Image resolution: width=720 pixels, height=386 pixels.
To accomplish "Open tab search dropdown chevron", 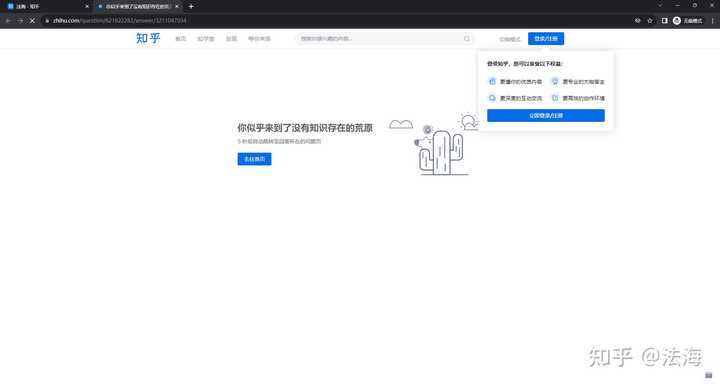I will [x=660, y=6].
